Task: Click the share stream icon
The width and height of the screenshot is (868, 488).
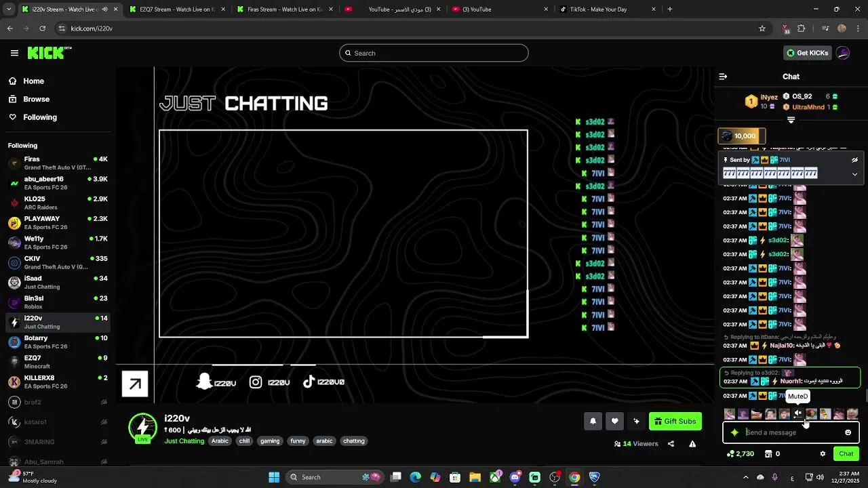Action: point(671,444)
